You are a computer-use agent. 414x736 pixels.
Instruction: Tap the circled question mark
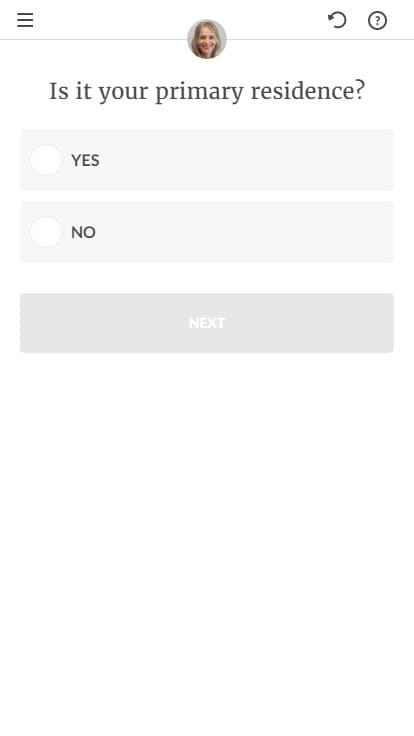click(x=377, y=21)
